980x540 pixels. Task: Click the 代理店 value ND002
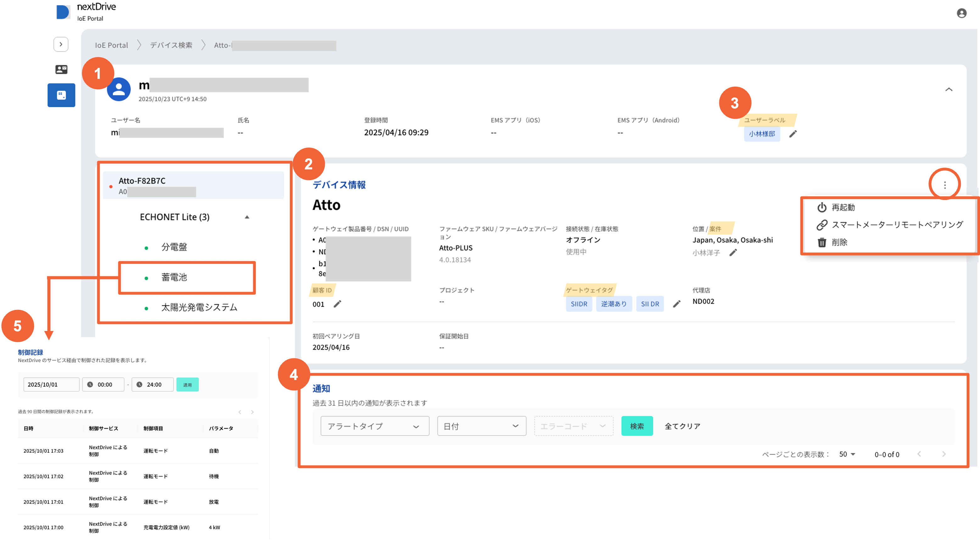click(704, 301)
